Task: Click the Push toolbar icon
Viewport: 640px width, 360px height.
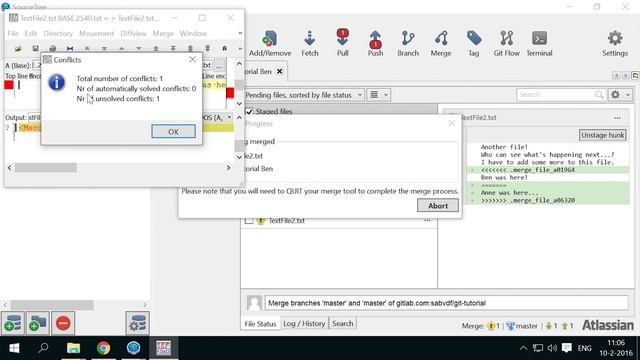Action: (375, 43)
